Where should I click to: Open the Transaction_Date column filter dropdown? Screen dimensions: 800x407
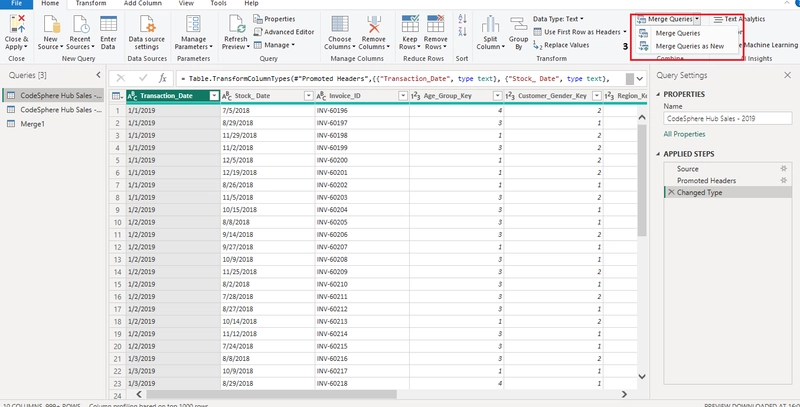click(x=214, y=96)
